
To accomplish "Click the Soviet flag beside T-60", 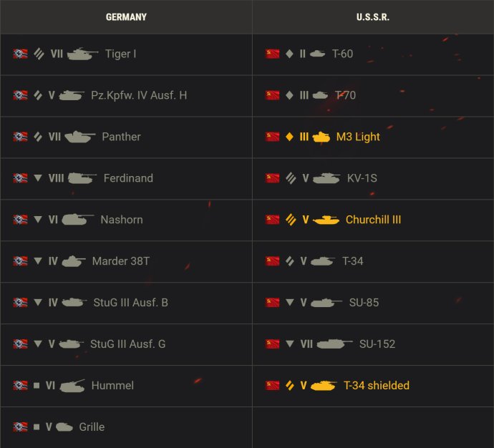I will [x=272, y=54].
